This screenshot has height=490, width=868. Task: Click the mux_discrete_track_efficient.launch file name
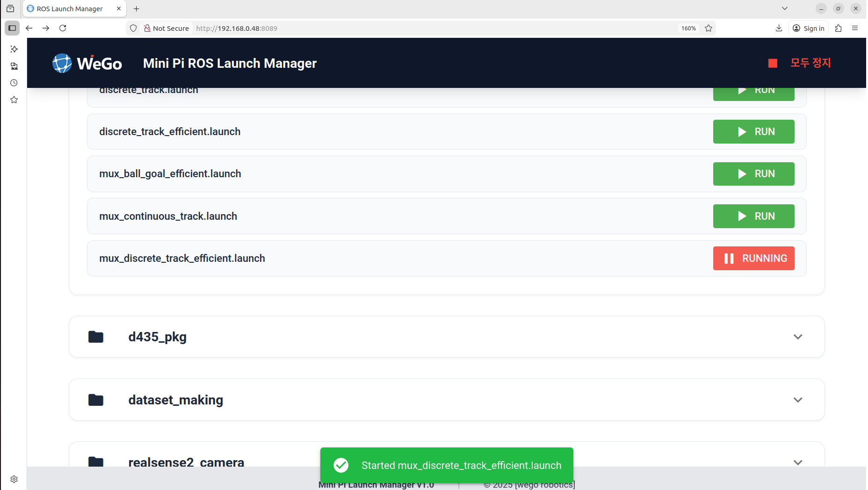[182, 258]
